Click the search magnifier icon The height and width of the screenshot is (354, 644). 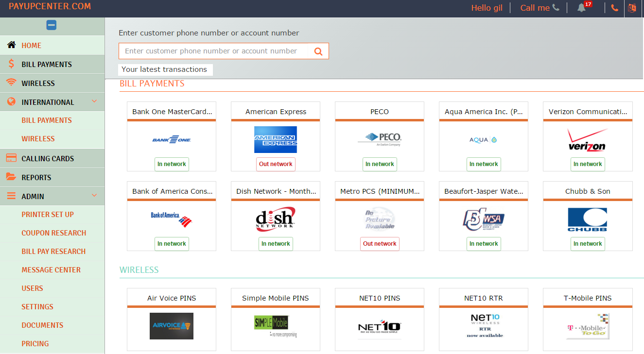318,51
